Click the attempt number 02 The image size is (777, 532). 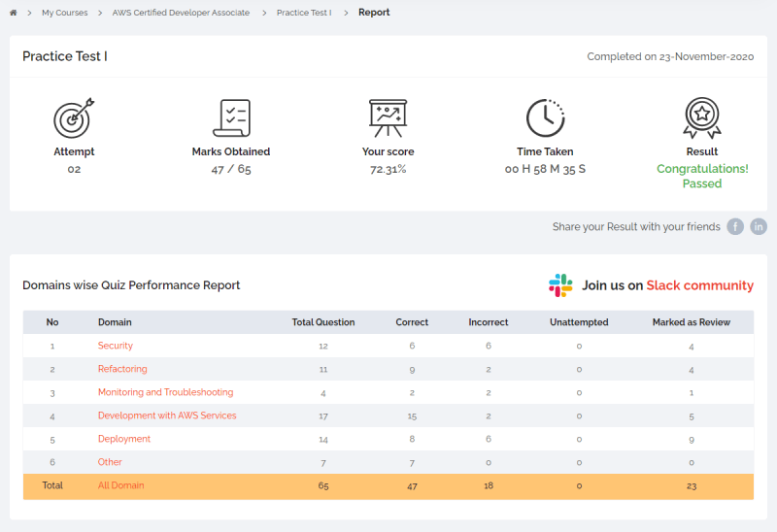point(74,170)
